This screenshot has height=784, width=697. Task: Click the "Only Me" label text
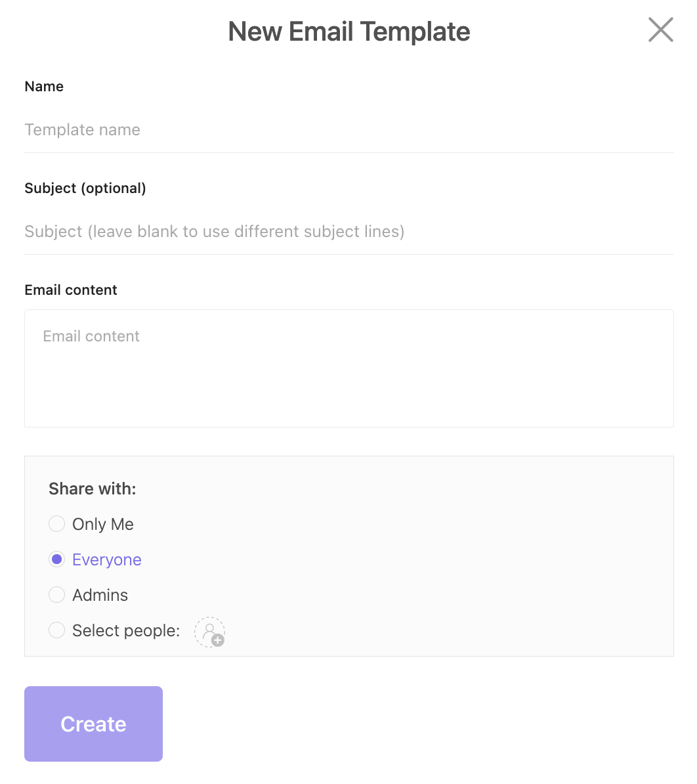point(103,524)
